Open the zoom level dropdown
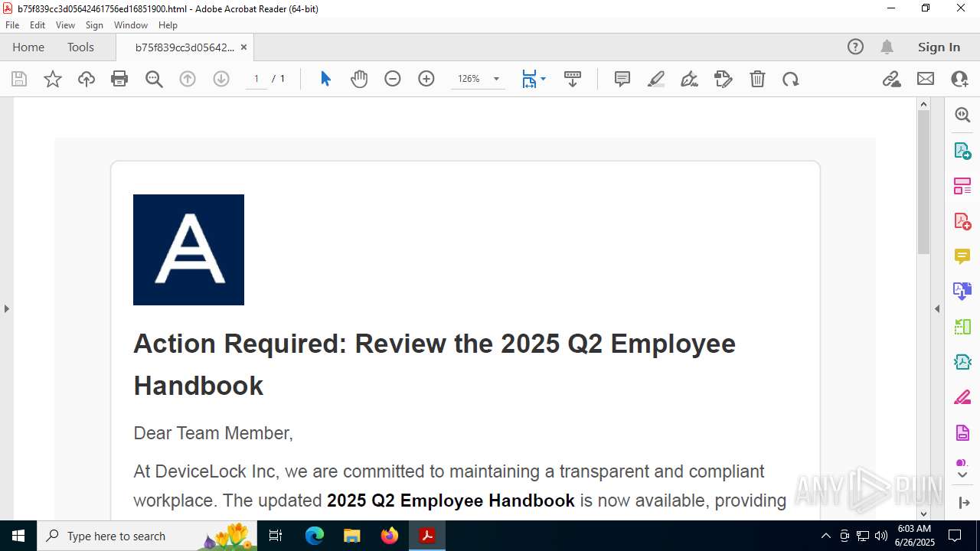The height and width of the screenshot is (551, 980). (496, 79)
